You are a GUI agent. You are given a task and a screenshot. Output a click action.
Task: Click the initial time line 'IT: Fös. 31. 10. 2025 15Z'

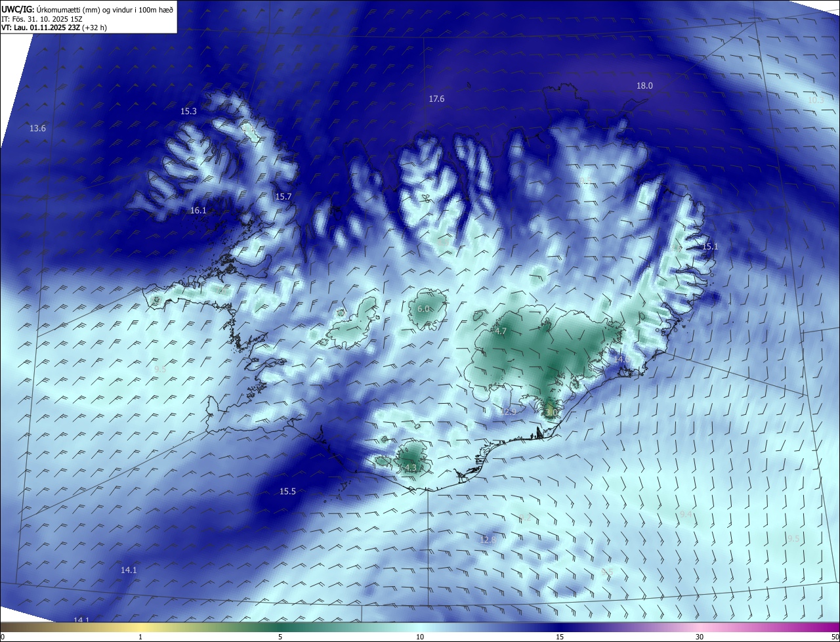pos(42,19)
